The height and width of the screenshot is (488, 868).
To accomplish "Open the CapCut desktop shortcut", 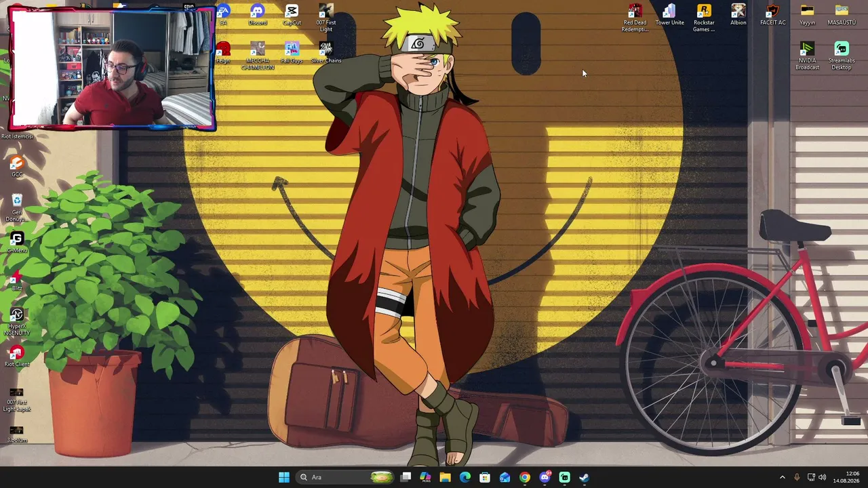I will pyautogui.click(x=292, y=15).
